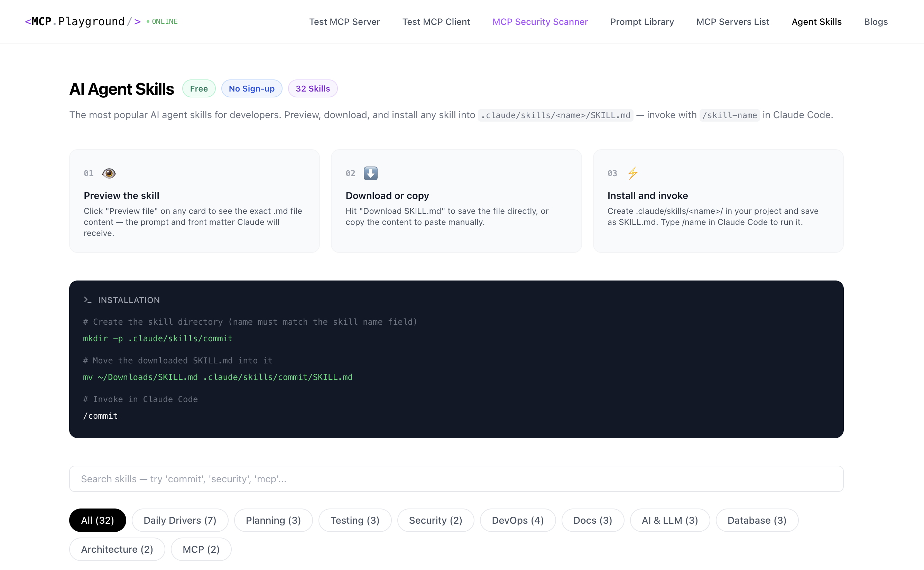Select the All (32) filter
This screenshot has width=924, height=570.
pos(97,520)
